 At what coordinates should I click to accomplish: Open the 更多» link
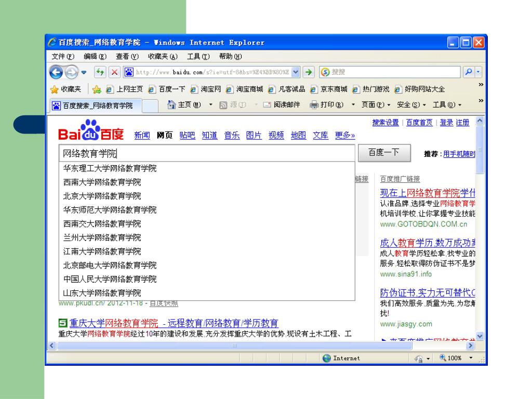(x=345, y=136)
